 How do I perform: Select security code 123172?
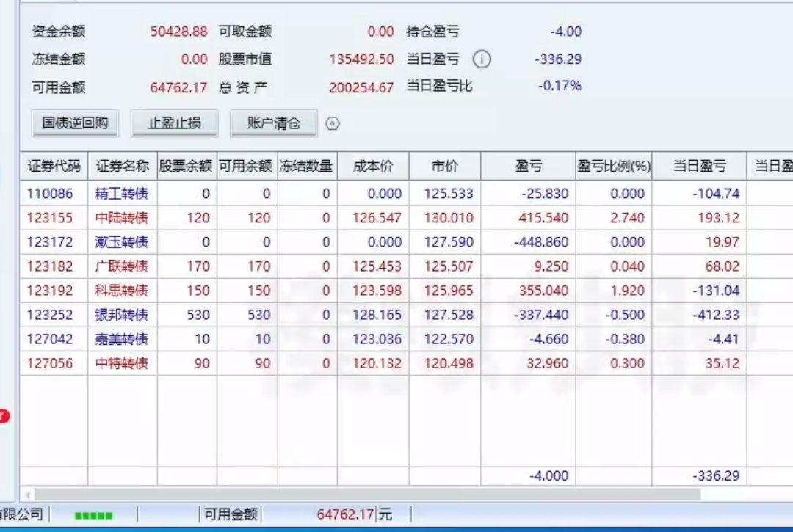coord(50,242)
